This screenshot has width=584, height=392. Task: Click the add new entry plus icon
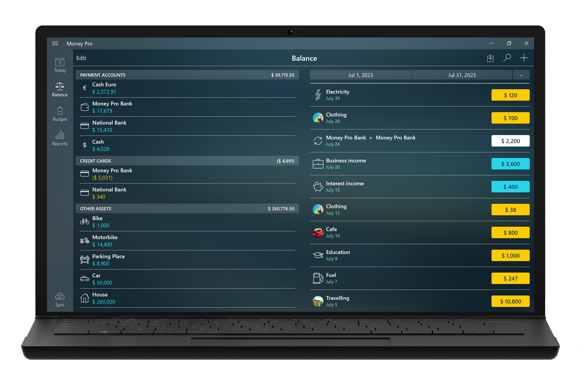[x=524, y=57]
